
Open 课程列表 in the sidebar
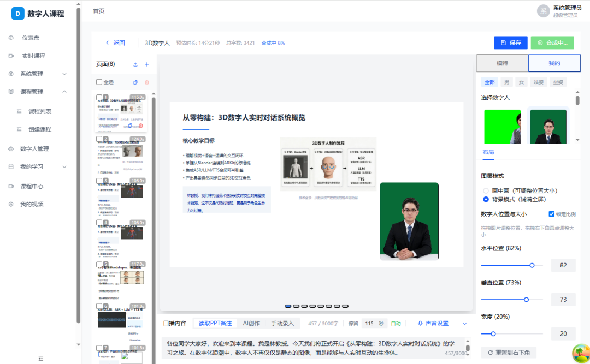pos(40,111)
